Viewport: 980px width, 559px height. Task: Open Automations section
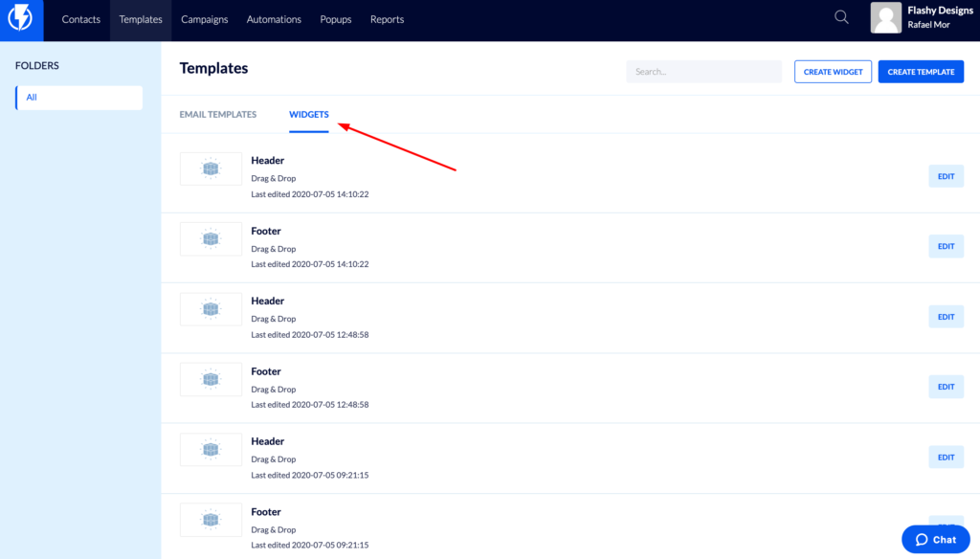[274, 19]
